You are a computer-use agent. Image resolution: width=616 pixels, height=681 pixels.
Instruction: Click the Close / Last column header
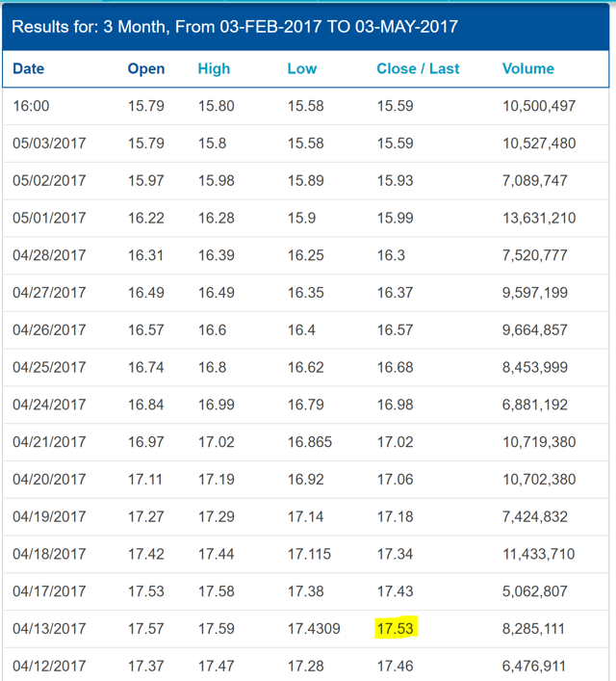[x=418, y=68]
